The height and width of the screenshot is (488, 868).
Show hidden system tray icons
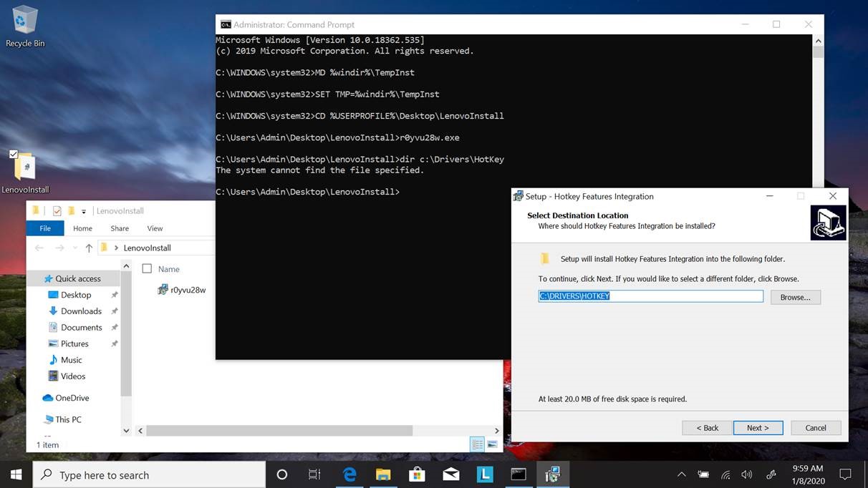(x=681, y=474)
